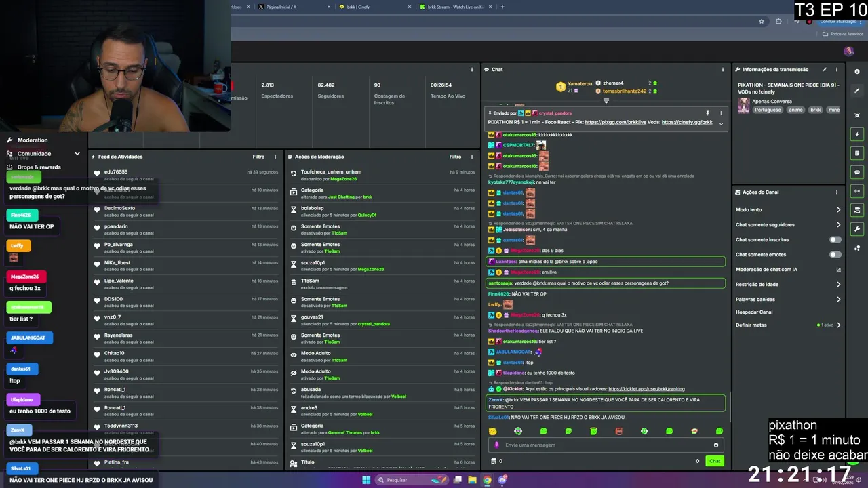Screen dimensions: 868x488
Task: Open the stats panel three-dot menu
Action: [x=472, y=69]
